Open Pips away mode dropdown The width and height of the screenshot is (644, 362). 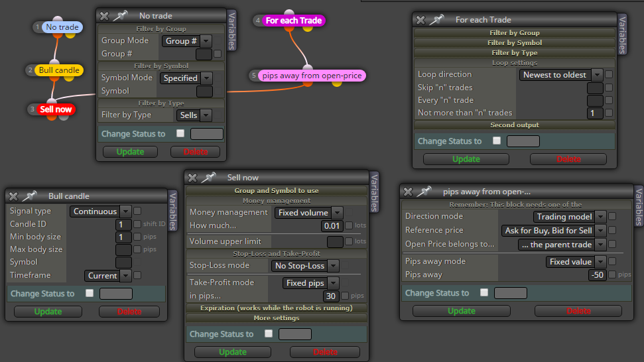(576, 262)
